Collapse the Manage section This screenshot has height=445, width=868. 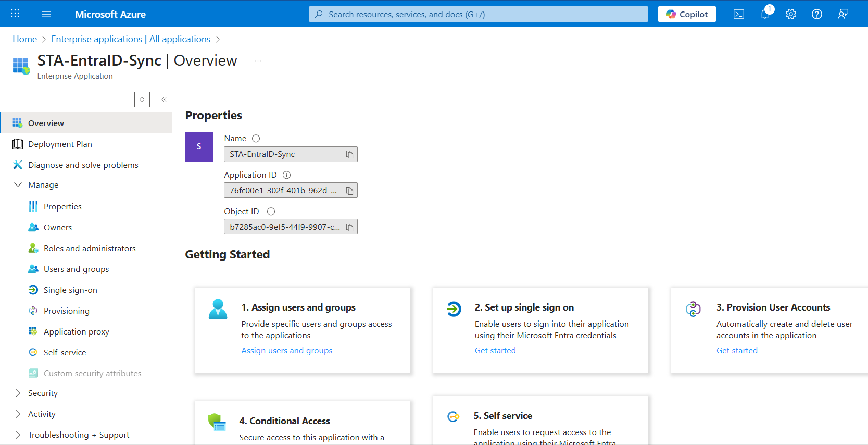click(x=18, y=185)
